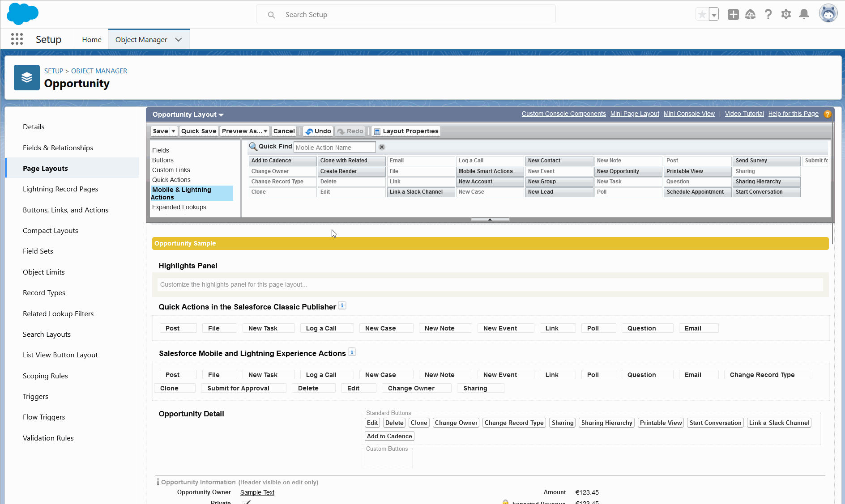The image size is (845, 504).
Task: Open Details in the sidebar
Action: [34, 127]
